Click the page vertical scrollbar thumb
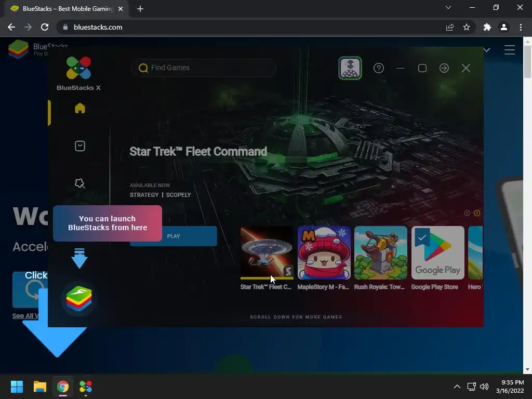532x399 pixels. point(527,61)
